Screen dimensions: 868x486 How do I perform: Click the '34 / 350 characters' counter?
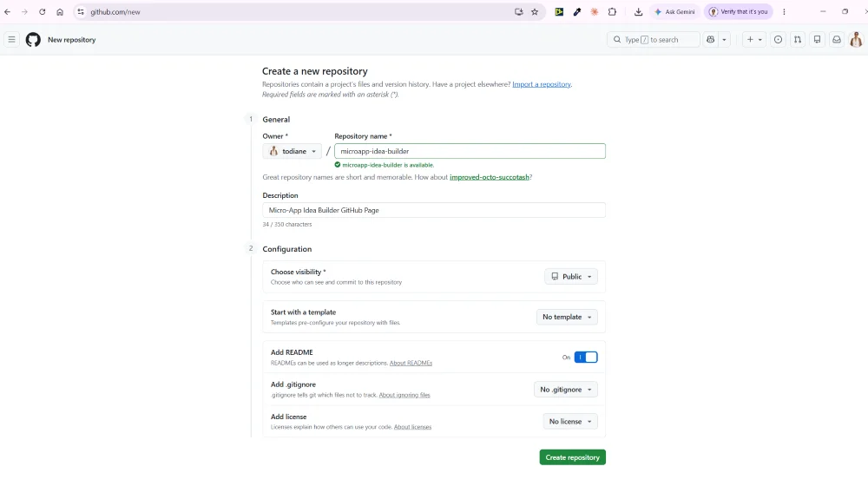(286, 224)
